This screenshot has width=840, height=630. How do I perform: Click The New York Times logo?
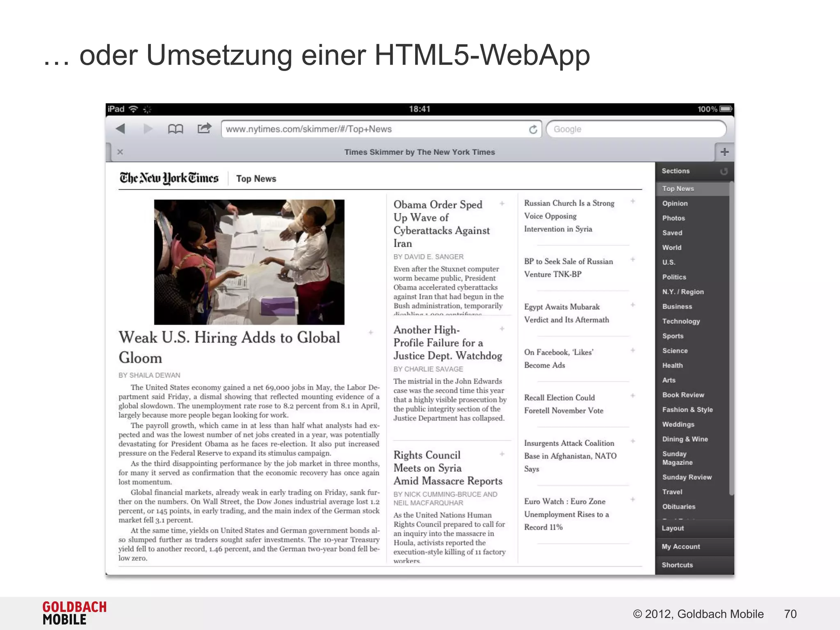pos(169,178)
